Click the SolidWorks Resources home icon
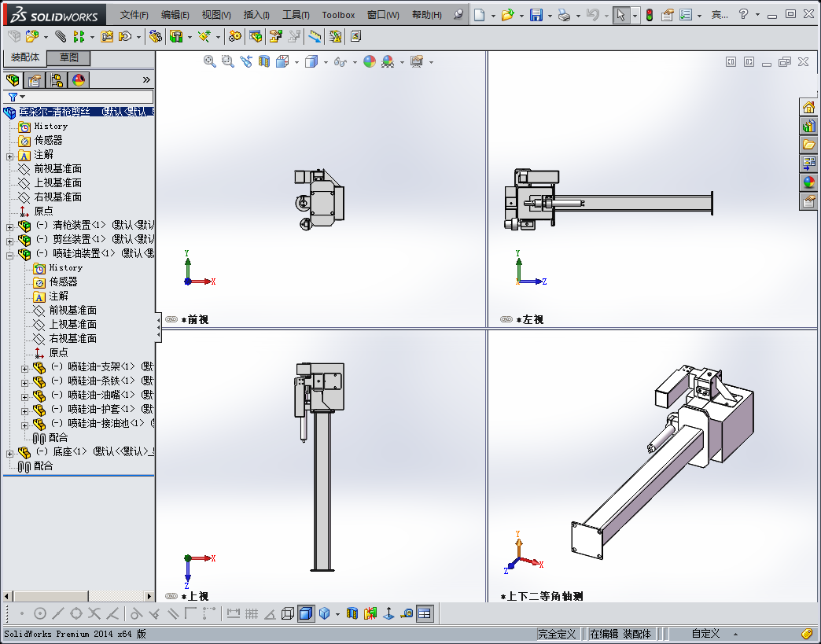 tap(809, 107)
